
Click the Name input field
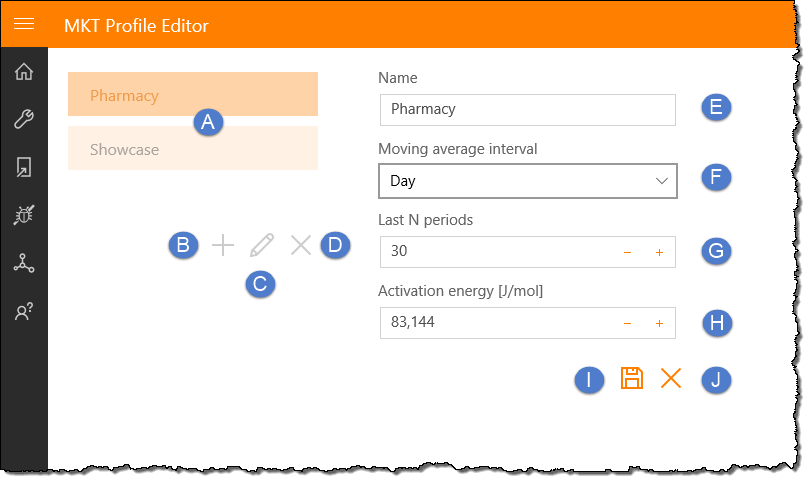pos(528,110)
